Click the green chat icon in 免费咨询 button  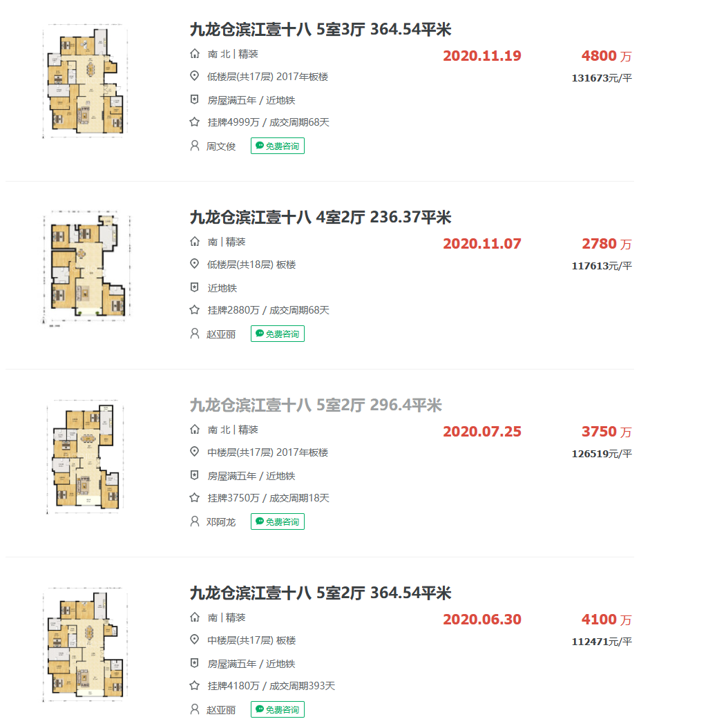pyautogui.click(x=260, y=146)
